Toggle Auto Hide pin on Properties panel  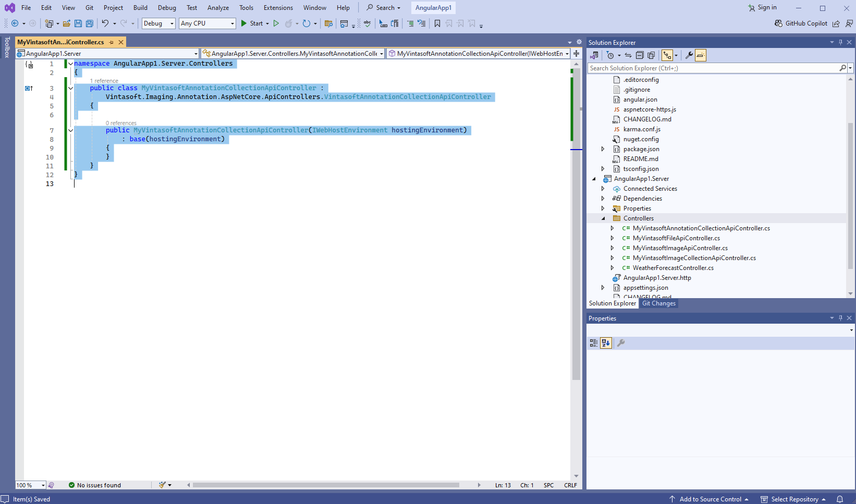[841, 318]
